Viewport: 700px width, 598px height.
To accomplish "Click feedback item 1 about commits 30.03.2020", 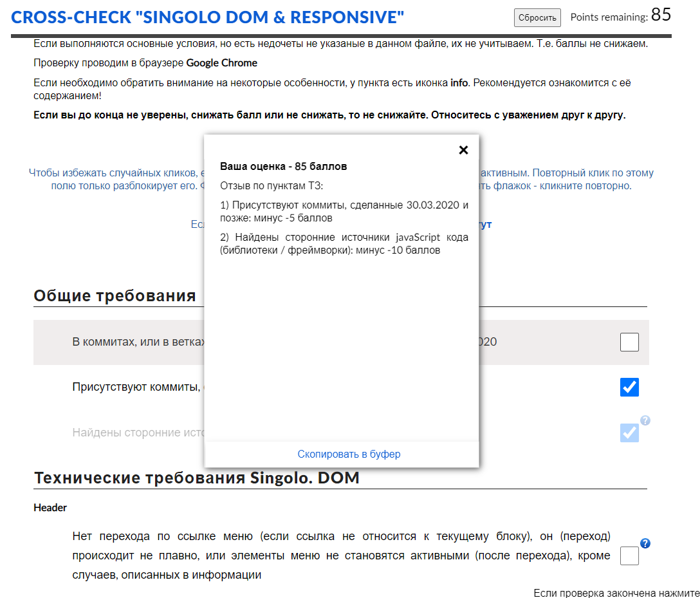I will coord(344,211).
